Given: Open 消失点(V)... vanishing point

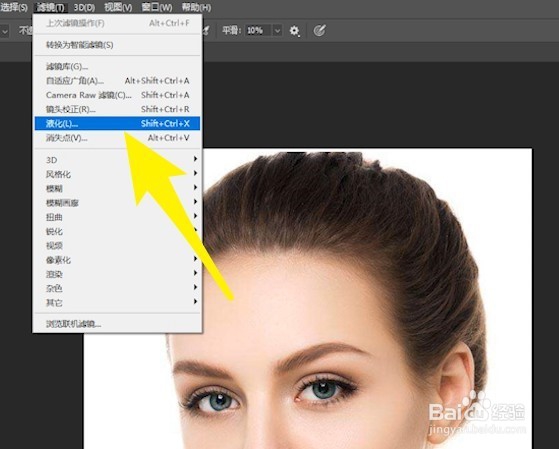Looking at the screenshot, I should (x=117, y=138).
